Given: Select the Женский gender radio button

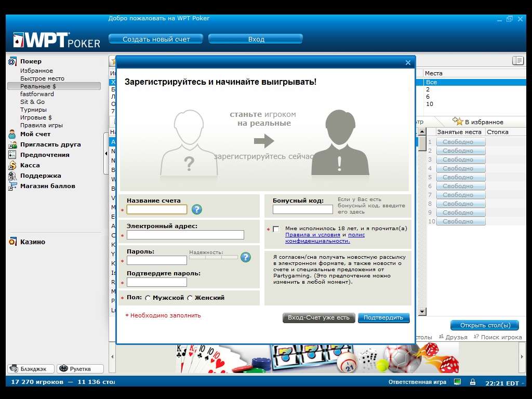Looking at the screenshot, I should tap(190, 298).
